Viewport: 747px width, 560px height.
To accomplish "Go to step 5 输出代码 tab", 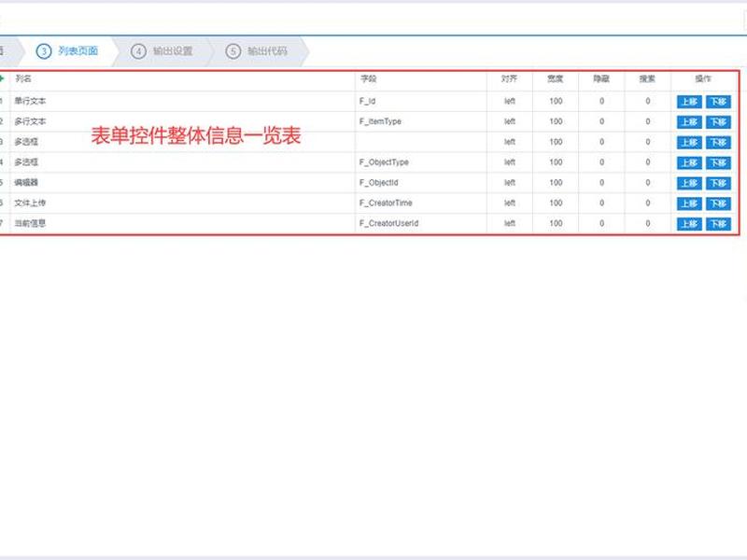I will [x=257, y=51].
